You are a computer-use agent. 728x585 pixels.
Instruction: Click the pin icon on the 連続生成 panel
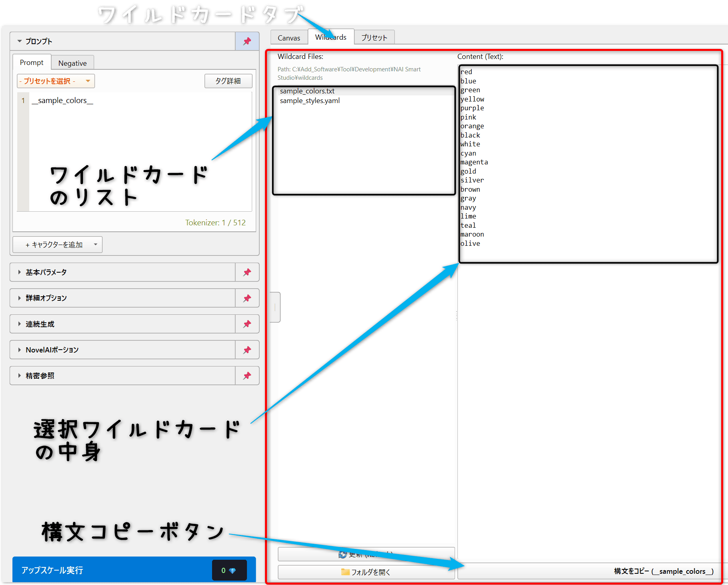pos(247,324)
